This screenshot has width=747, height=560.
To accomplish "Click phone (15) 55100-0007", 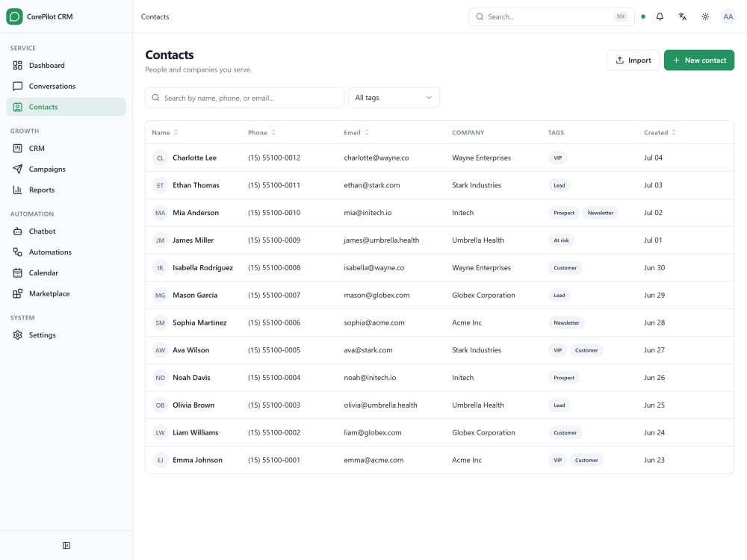I will point(274,295).
